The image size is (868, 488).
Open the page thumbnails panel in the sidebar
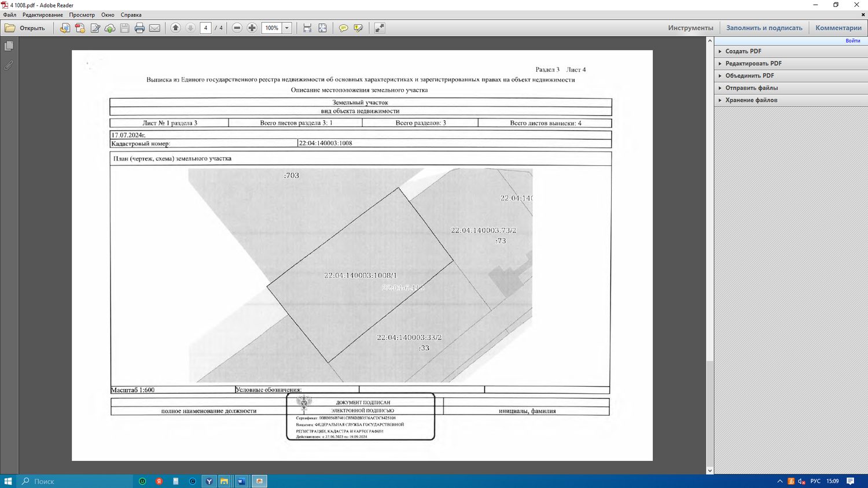pos(9,46)
